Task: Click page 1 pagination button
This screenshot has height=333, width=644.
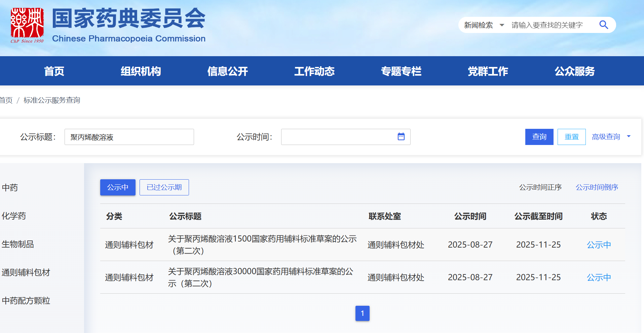Action: coord(362,313)
